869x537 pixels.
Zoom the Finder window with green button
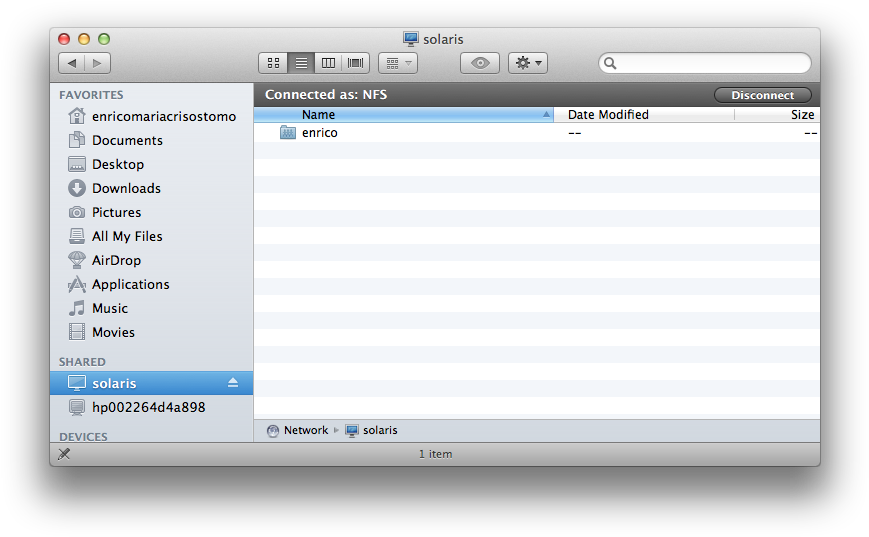(x=104, y=39)
